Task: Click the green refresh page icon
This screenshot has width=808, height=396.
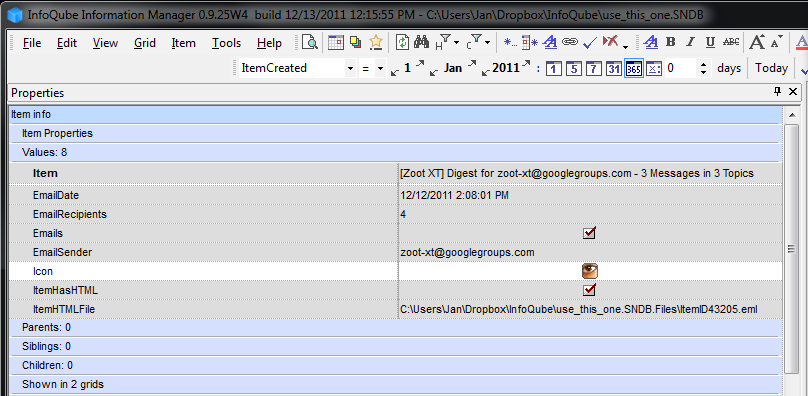Action: pos(402,42)
